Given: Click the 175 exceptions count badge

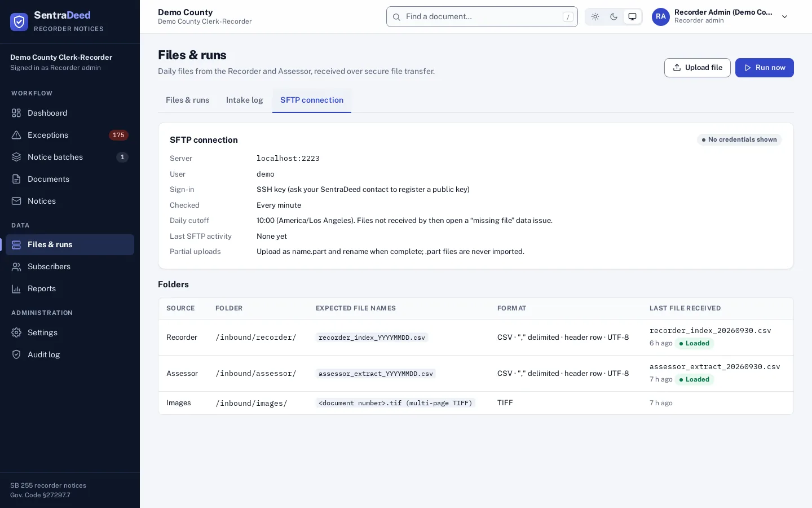Looking at the screenshot, I should pos(118,135).
